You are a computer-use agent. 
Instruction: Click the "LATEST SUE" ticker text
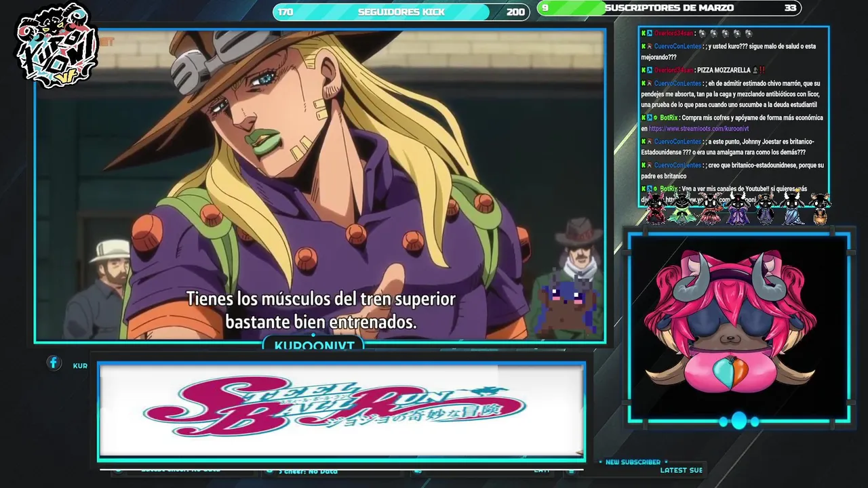click(x=682, y=470)
